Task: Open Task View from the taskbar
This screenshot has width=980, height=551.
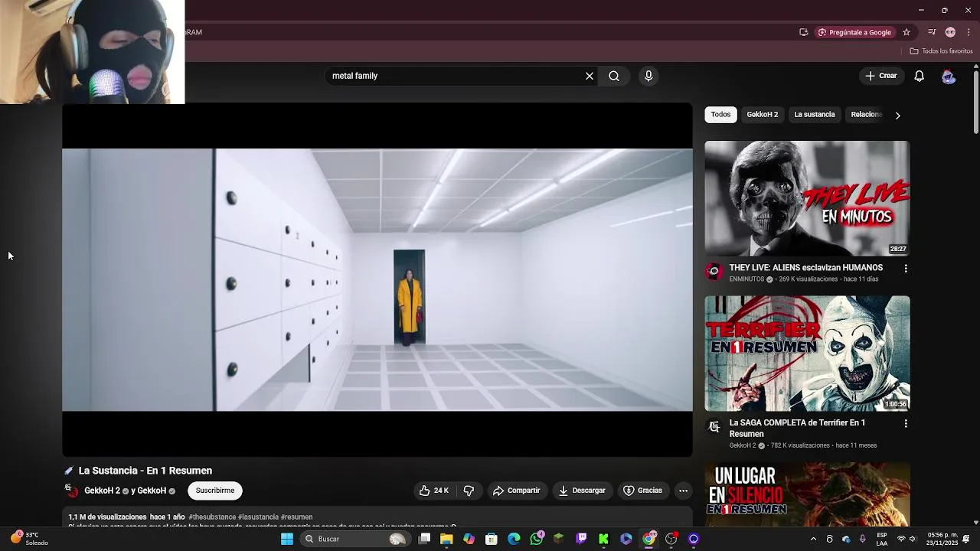Action: 424,539
